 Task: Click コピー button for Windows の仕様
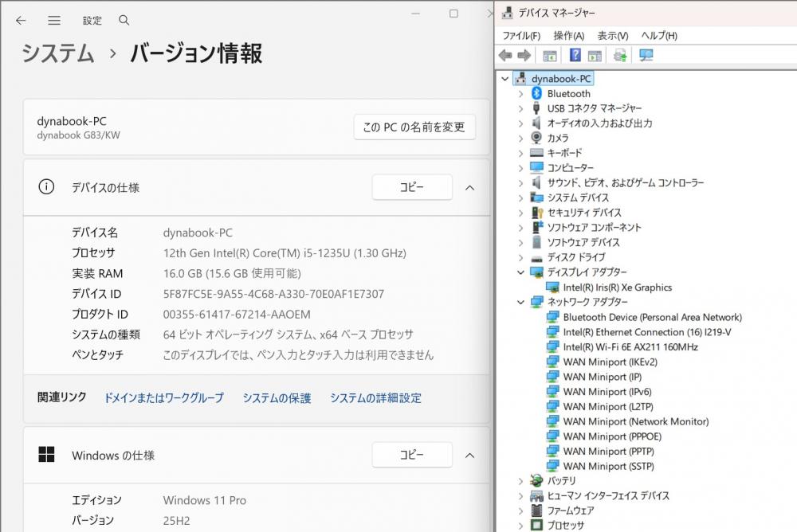pyautogui.click(x=412, y=454)
